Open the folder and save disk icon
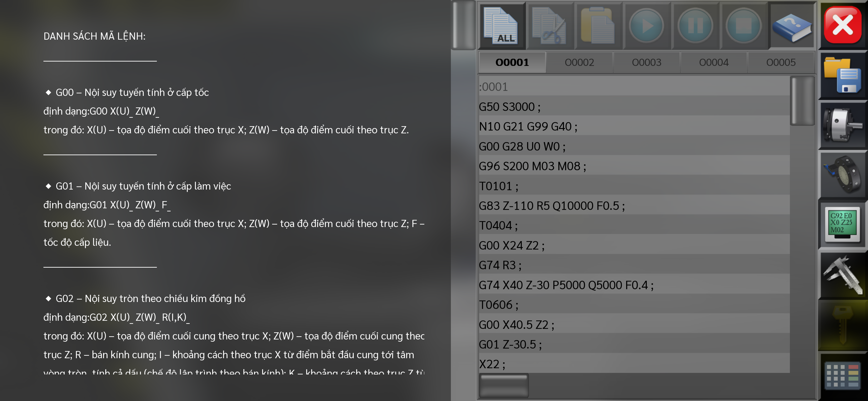 (x=843, y=75)
